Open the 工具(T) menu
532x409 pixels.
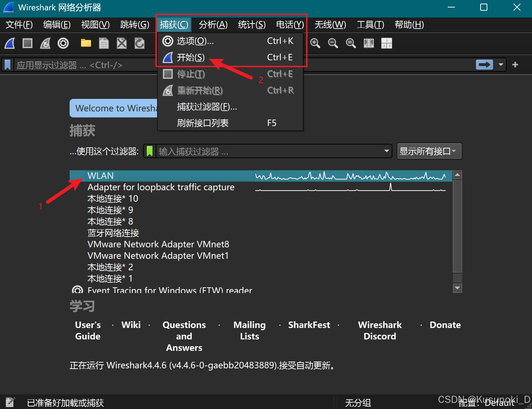pyautogui.click(x=371, y=25)
